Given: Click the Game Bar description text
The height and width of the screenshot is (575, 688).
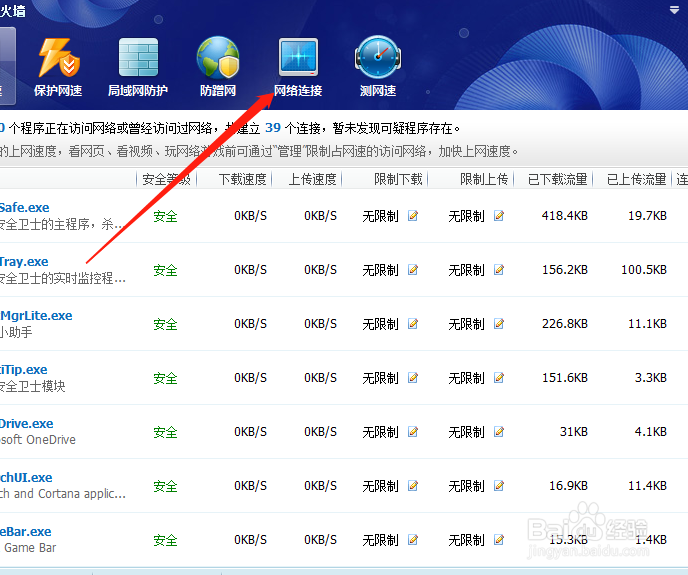Looking at the screenshot, I should [x=30, y=548].
